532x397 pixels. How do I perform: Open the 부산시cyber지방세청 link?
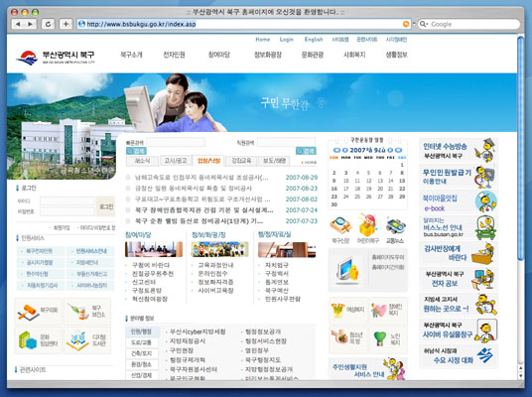point(198,331)
